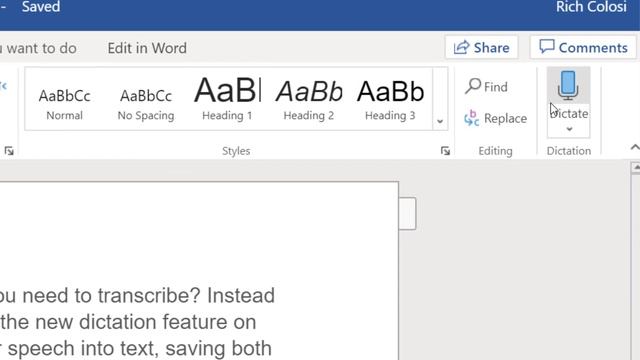The image size is (640, 360).
Task: Open the Comments pane
Action: (583, 48)
